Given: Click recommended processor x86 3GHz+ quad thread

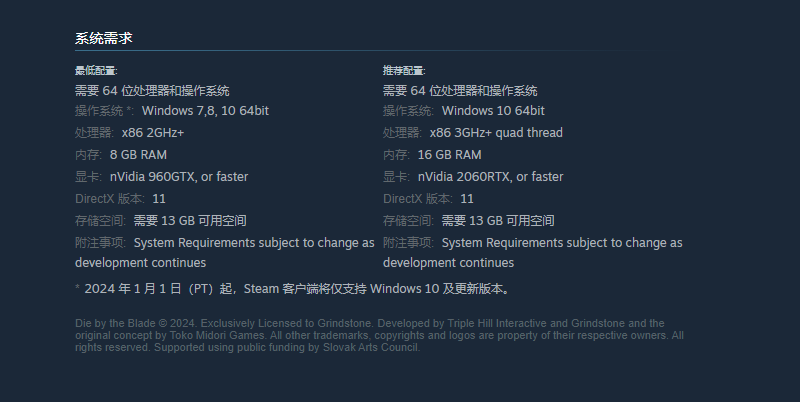Looking at the screenshot, I should (496, 133).
